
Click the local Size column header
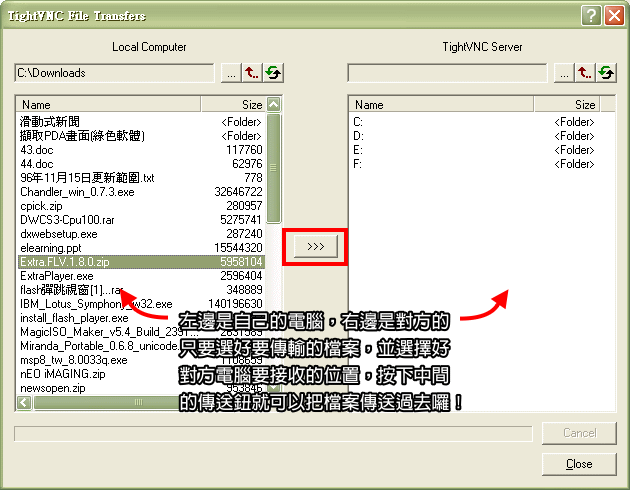(x=233, y=104)
